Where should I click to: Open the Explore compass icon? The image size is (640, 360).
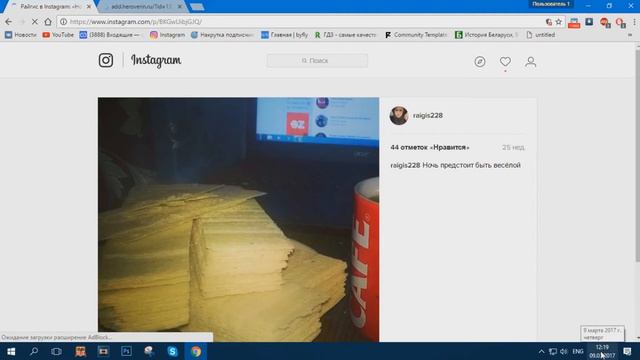[480, 62]
